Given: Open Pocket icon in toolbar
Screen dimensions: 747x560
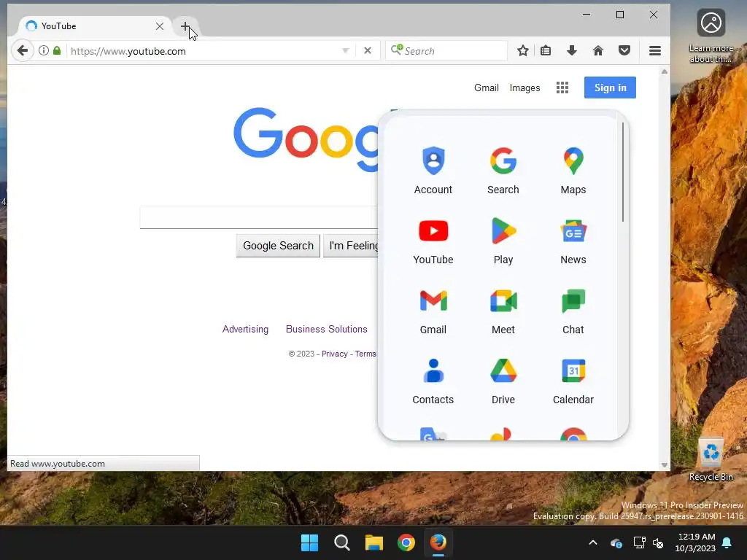Looking at the screenshot, I should pyautogui.click(x=624, y=50).
